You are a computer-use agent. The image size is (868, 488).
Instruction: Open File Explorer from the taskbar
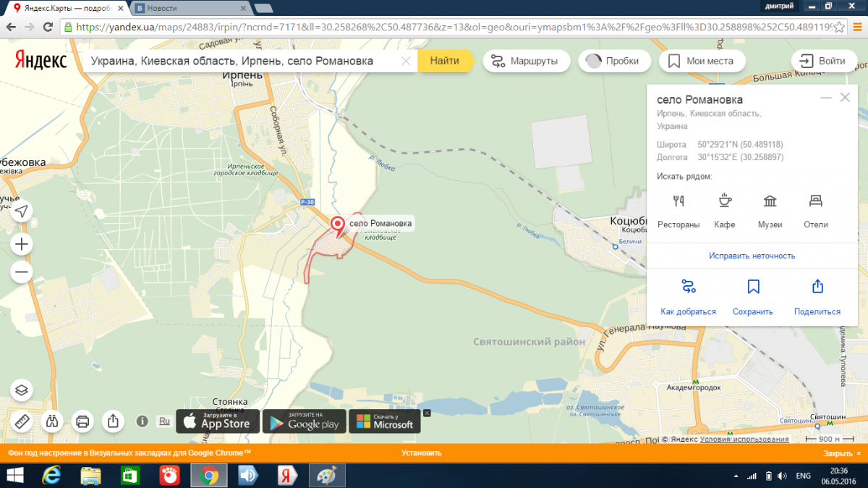pos(90,476)
